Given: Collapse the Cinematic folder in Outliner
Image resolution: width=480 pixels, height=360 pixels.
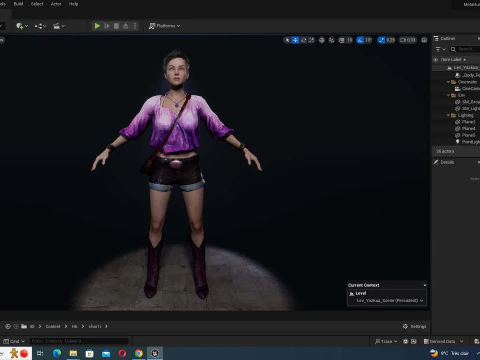Looking at the screenshot, I should coord(448,82).
